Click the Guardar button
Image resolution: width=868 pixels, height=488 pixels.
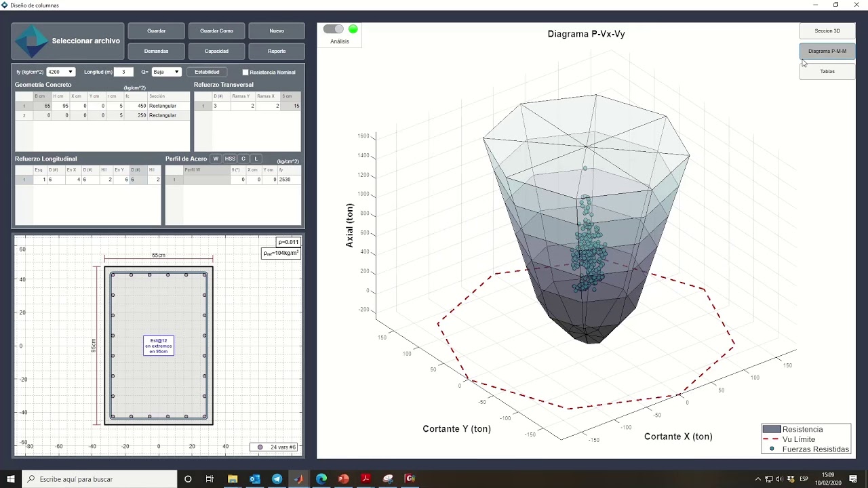[157, 30]
